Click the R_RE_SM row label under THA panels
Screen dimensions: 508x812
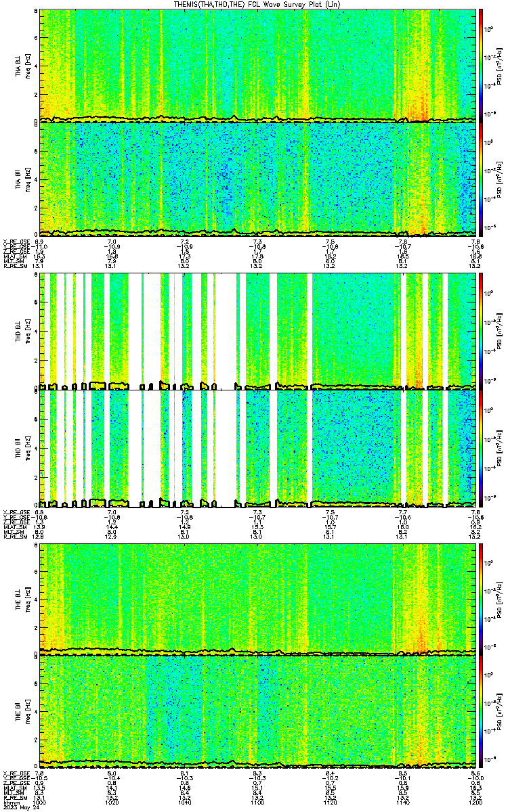coord(14,266)
